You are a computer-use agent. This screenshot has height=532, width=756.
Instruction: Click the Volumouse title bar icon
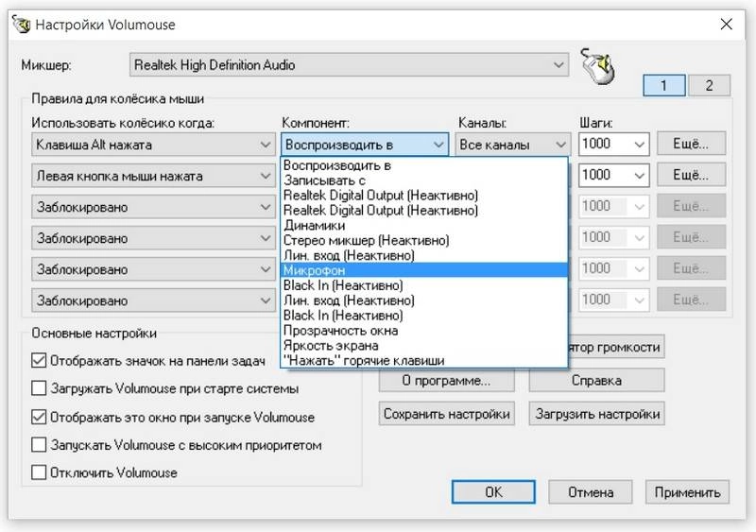pos(21,25)
